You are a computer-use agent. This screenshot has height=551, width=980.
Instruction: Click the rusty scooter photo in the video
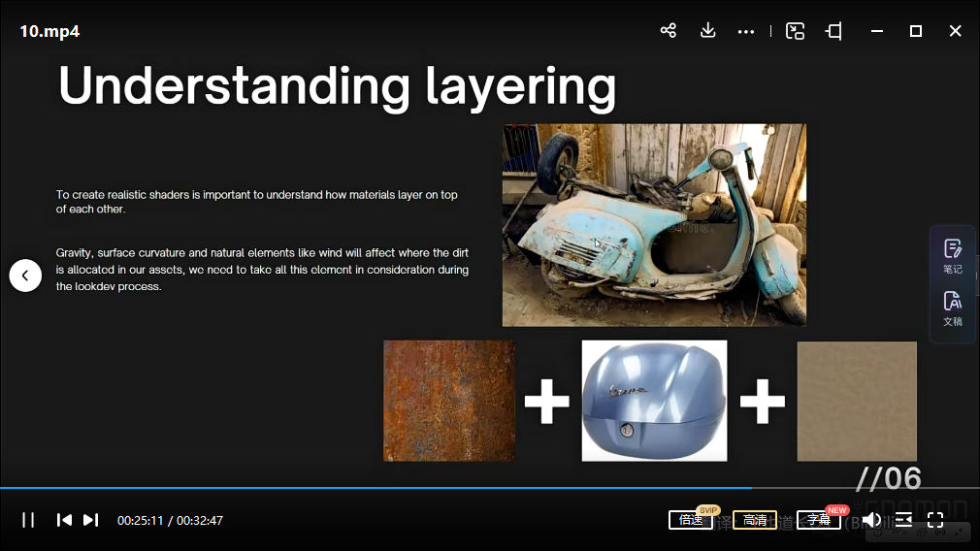654,225
